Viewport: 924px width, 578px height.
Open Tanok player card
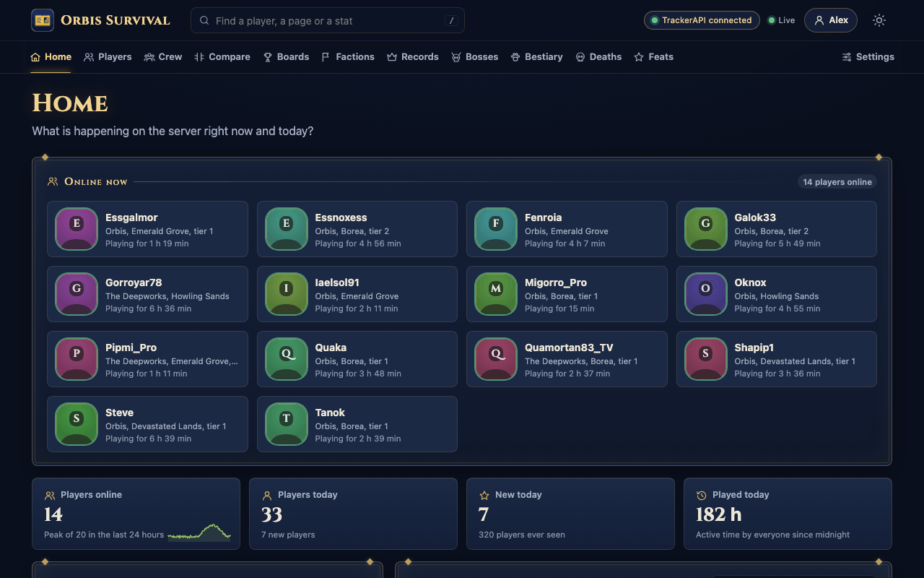[357, 424]
